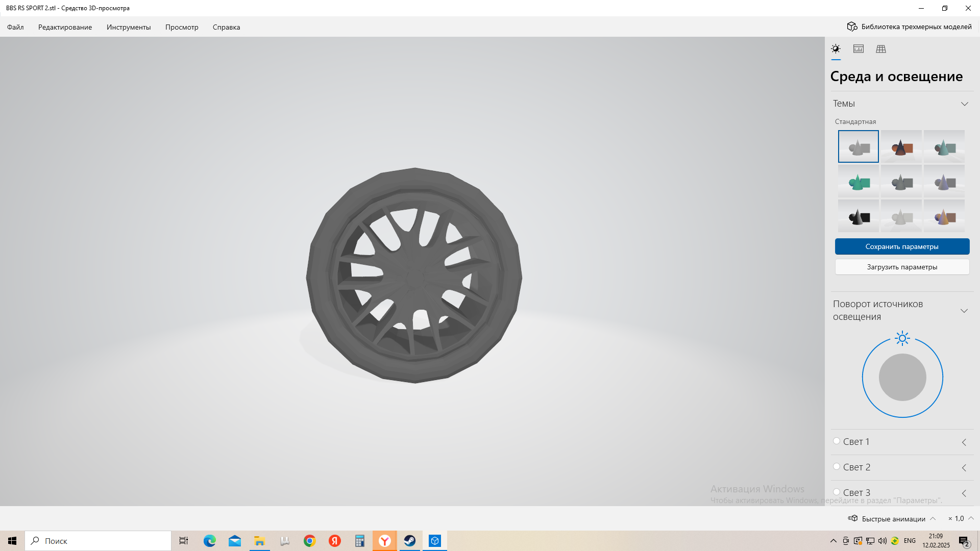The height and width of the screenshot is (551, 980).
Task: Open the Yandex red taskbar icon
Action: pyautogui.click(x=335, y=541)
